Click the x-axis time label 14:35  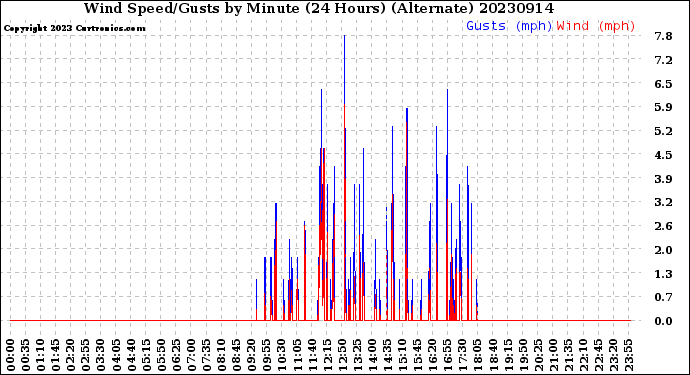click(x=387, y=355)
